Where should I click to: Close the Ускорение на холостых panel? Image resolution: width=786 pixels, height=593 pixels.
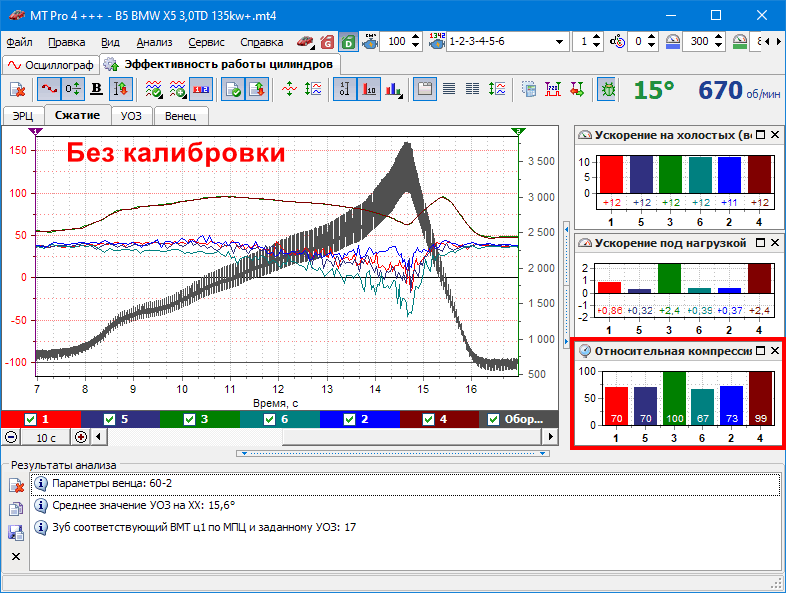(x=774, y=134)
